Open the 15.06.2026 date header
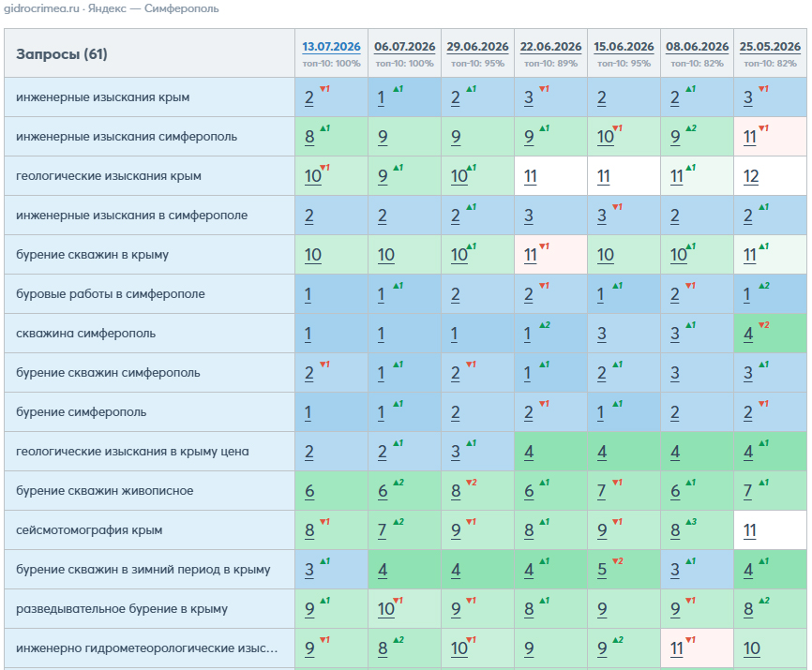 [624, 47]
